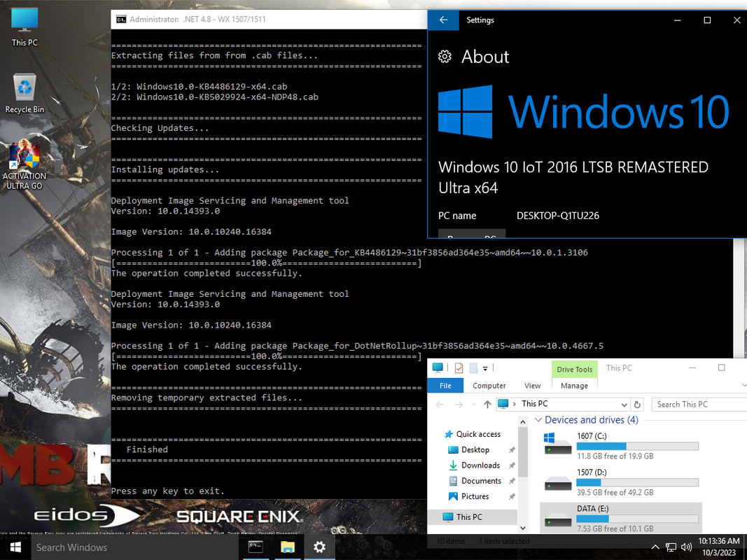Open the volume speaker tray icon
747x560 pixels.
pyautogui.click(x=686, y=547)
